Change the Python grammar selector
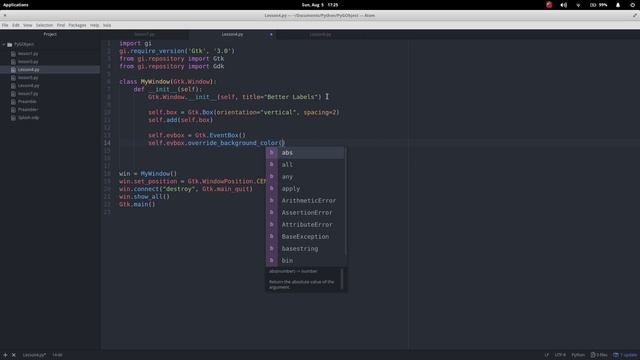The height and width of the screenshot is (360, 640). (x=578, y=355)
